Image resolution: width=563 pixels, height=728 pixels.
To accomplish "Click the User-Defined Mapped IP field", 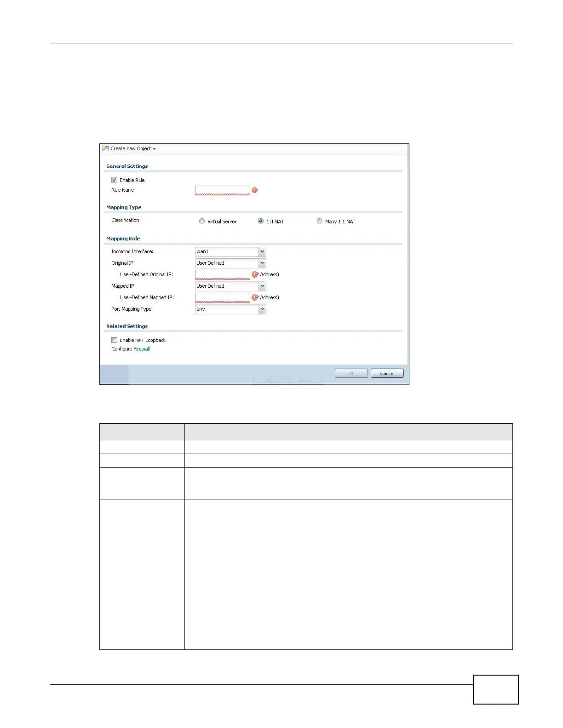I will click(x=223, y=297).
